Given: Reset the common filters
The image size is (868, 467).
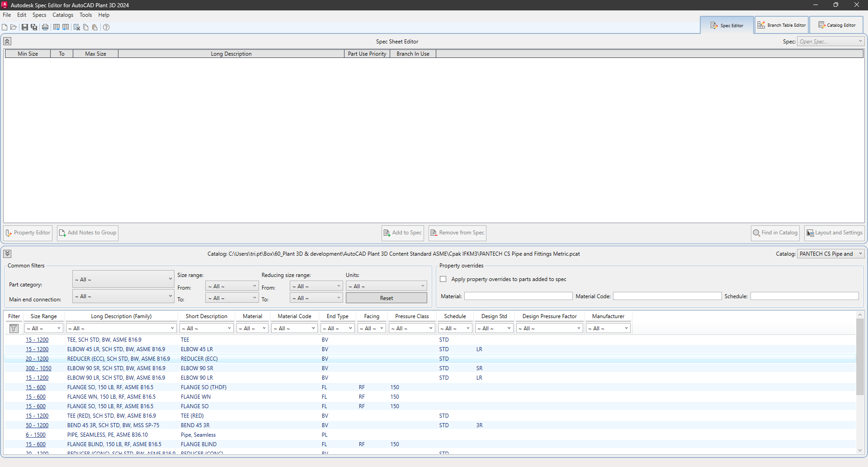Looking at the screenshot, I should click(x=387, y=298).
